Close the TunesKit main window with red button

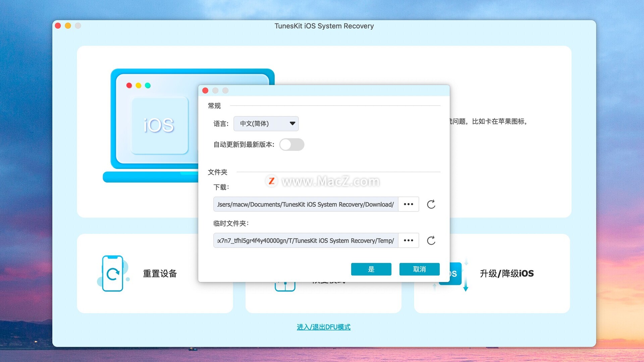click(58, 26)
